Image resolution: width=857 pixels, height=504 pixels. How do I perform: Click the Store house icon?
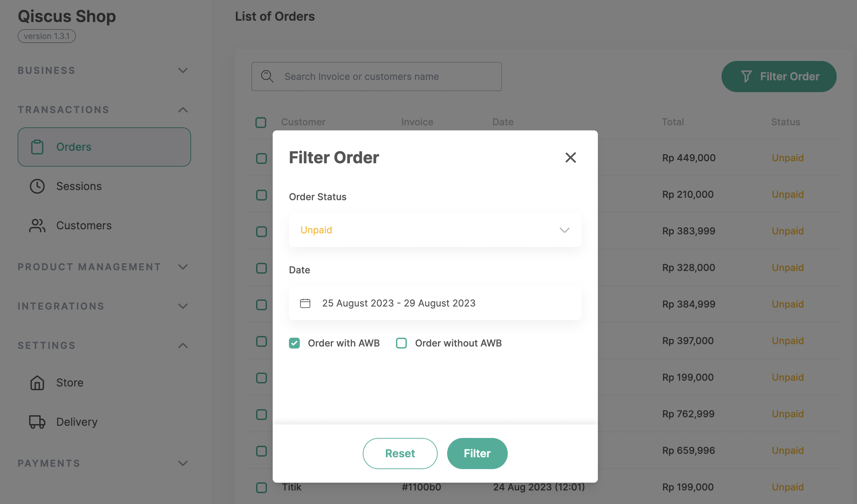tap(37, 383)
